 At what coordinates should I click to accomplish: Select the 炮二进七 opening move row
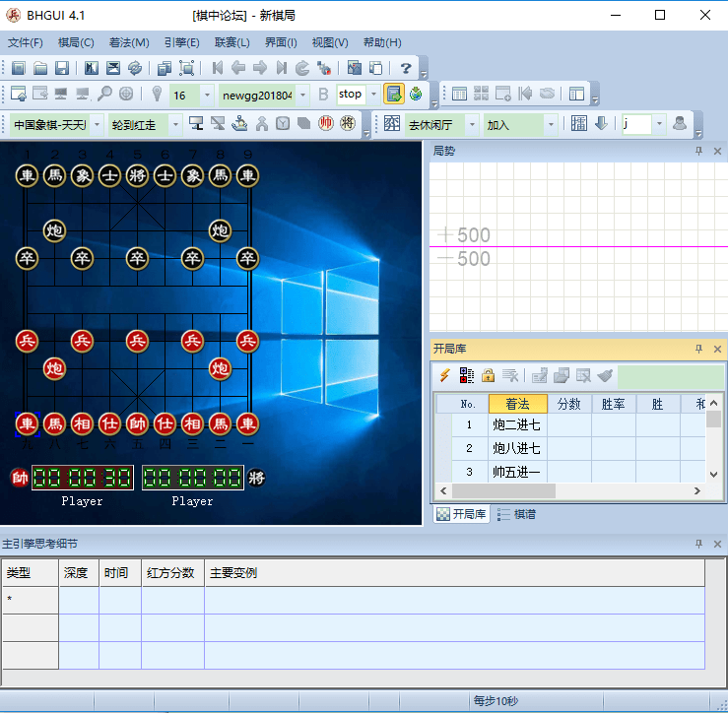coord(517,425)
